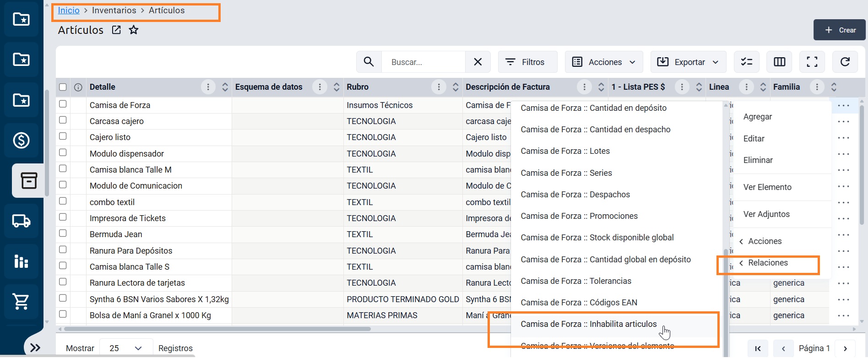Open Rubro column options menu
This screenshot has height=358, width=868.
439,87
